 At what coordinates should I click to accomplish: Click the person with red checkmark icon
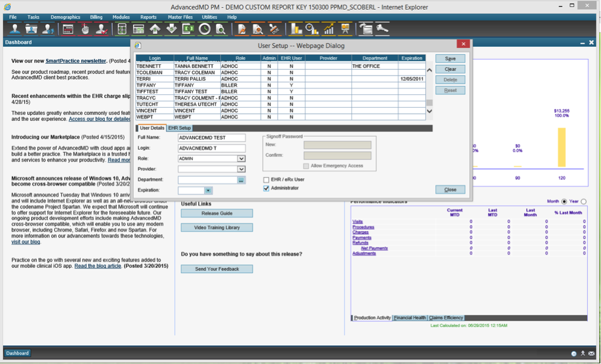coord(101,29)
